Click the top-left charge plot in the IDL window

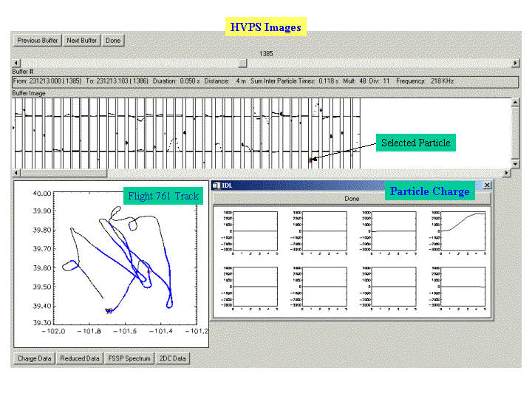[255, 231]
